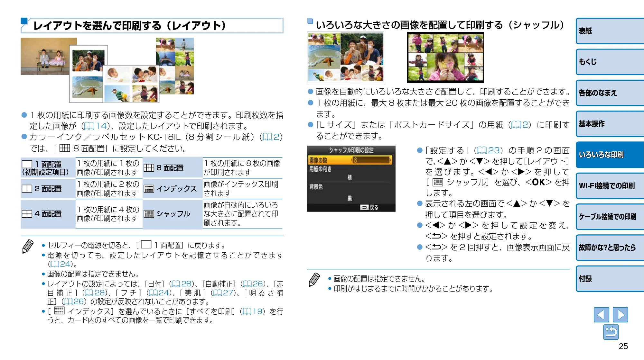Click the 1 面配置 layout icon in table
The width and height of the screenshot is (644, 360).
27,164
